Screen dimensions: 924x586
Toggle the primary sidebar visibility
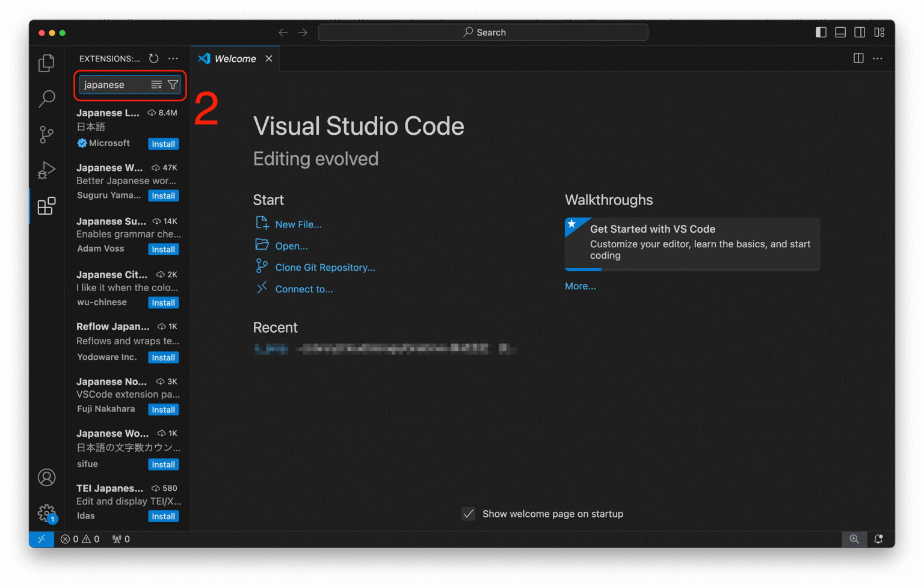821,32
